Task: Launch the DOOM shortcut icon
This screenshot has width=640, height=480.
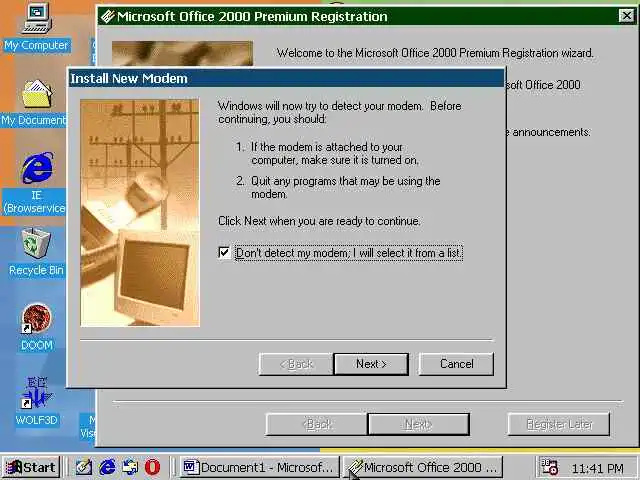Action: click(x=36, y=318)
